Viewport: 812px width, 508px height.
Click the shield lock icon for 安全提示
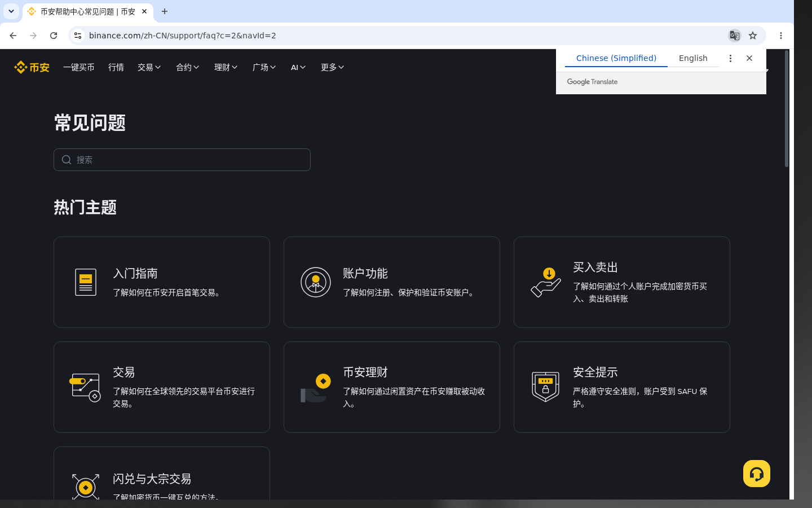click(x=545, y=387)
